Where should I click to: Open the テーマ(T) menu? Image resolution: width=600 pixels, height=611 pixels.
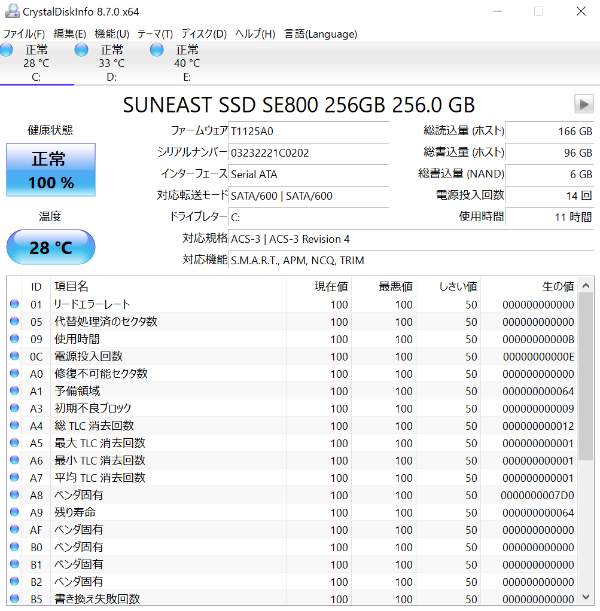click(155, 34)
